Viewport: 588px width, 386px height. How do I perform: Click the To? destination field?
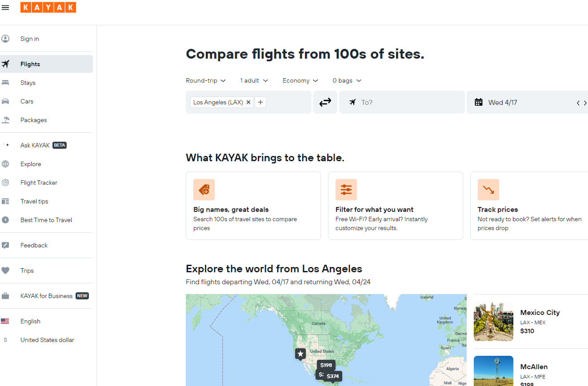(402, 102)
